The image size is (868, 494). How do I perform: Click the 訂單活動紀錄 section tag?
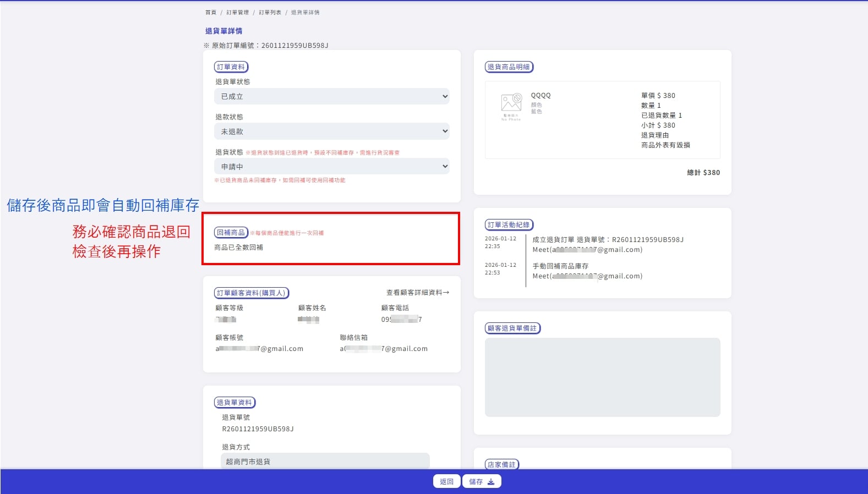[509, 225]
